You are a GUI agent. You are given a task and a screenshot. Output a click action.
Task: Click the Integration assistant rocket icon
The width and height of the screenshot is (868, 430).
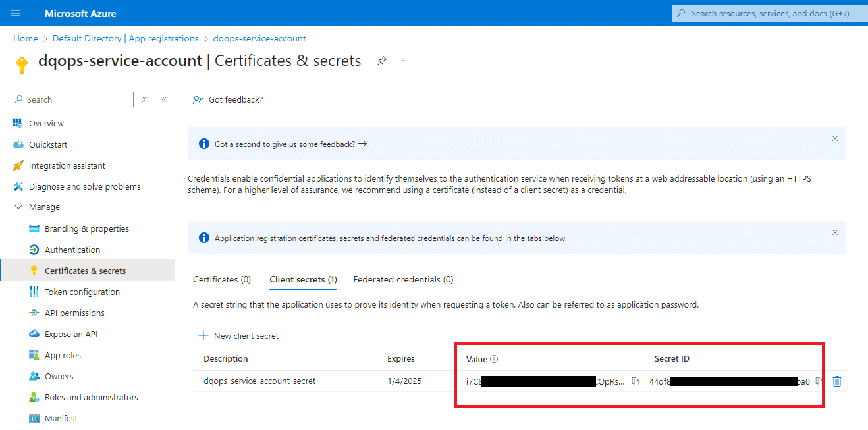click(18, 165)
